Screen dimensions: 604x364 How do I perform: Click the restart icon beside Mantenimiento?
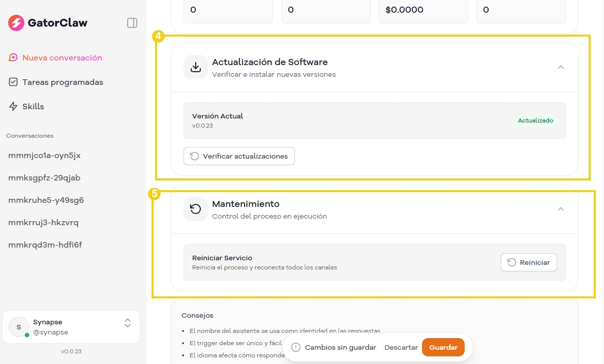coord(196,209)
